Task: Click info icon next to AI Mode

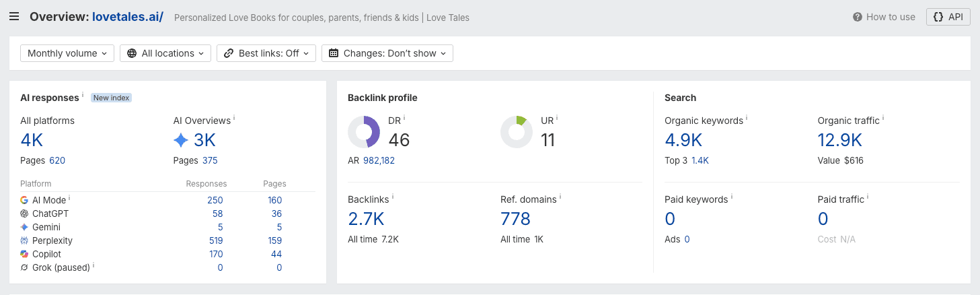Action: [69, 198]
